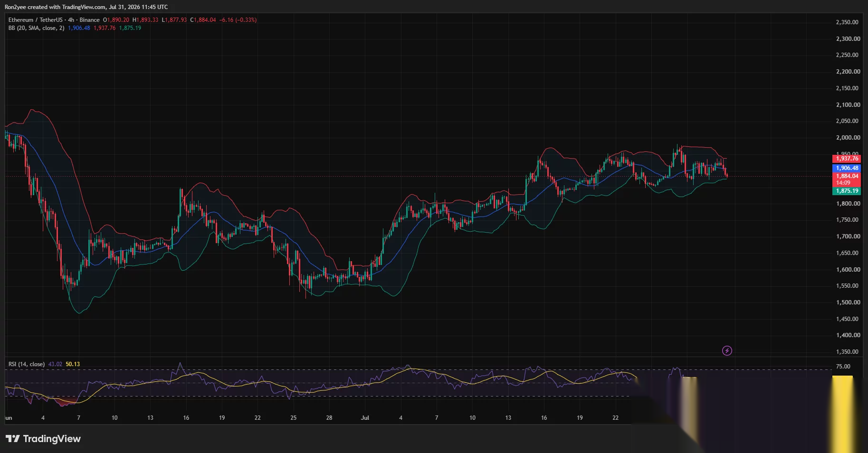Click the "25" date label on the time axis
The image size is (868, 453).
pyautogui.click(x=294, y=418)
